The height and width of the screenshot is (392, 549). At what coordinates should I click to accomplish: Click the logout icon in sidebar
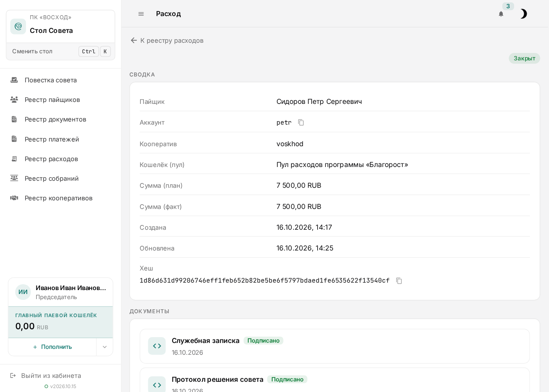(x=13, y=376)
